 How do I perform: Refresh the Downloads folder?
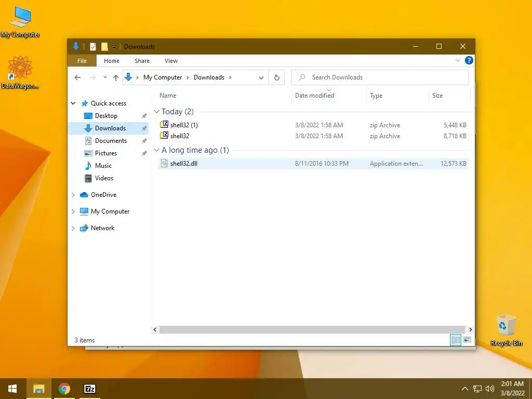(x=277, y=78)
